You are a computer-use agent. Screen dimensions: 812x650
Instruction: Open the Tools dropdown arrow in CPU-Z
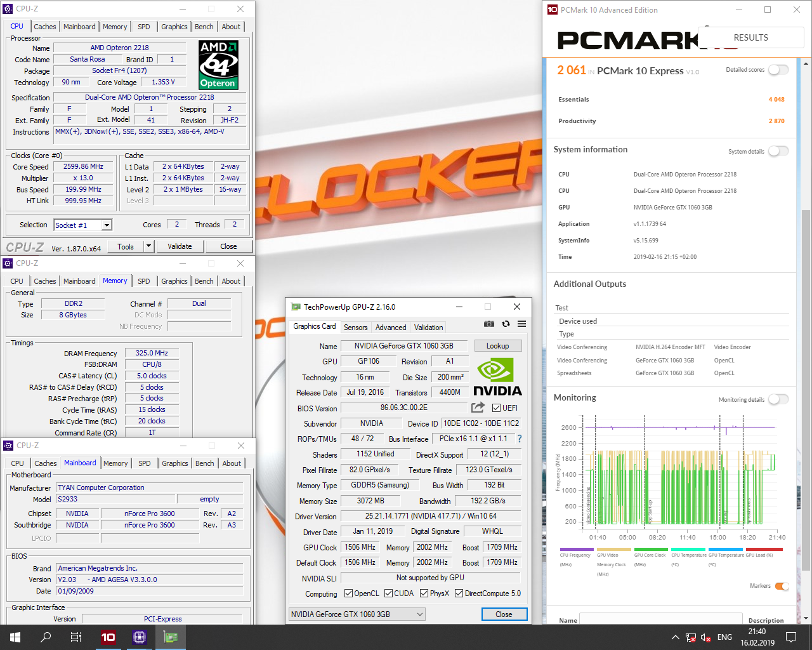tap(149, 246)
